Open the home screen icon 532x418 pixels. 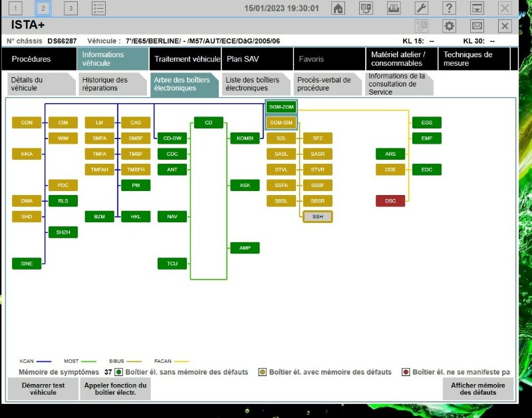tap(338, 8)
